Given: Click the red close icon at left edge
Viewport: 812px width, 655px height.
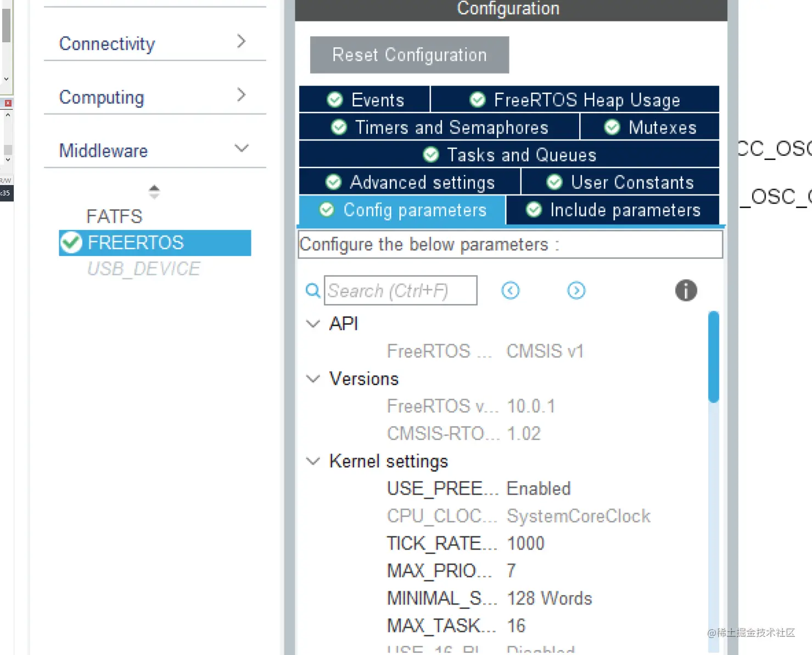Looking at the screenshot, I should tap(8, 103).
